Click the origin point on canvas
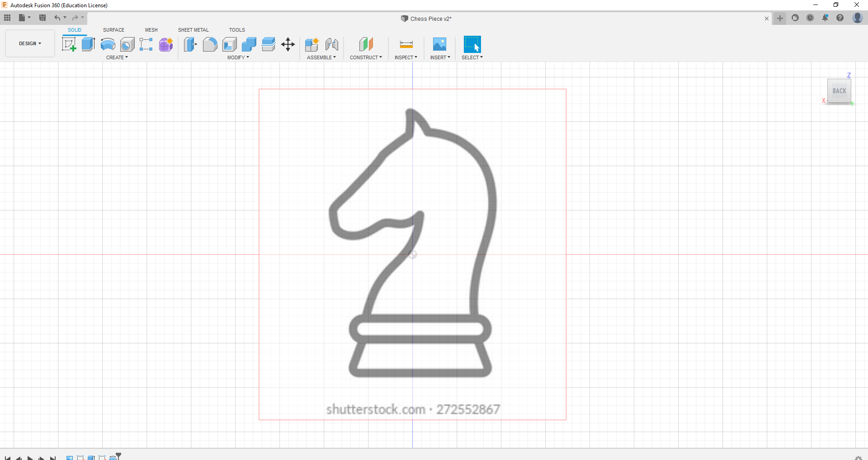Viewport: 868px width, 460px height. click(x=412, y=255)
